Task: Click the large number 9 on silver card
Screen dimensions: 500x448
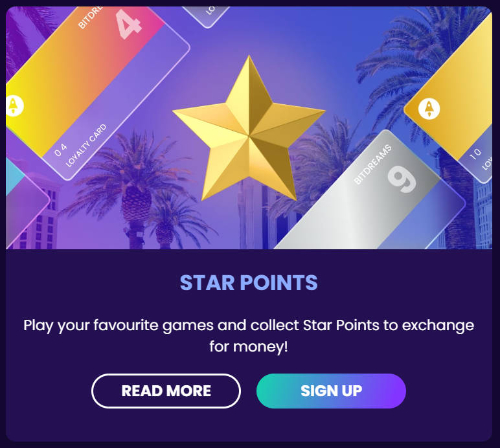Action: 402,179
